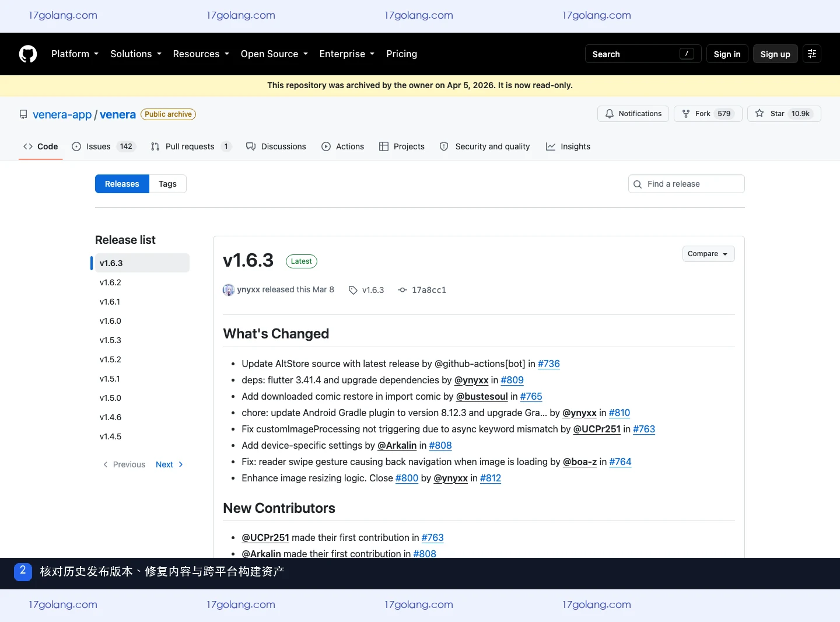Open the Actions tab
This screenshot has height=622, width=840.
pyautogui.click(x=342, y=146)
